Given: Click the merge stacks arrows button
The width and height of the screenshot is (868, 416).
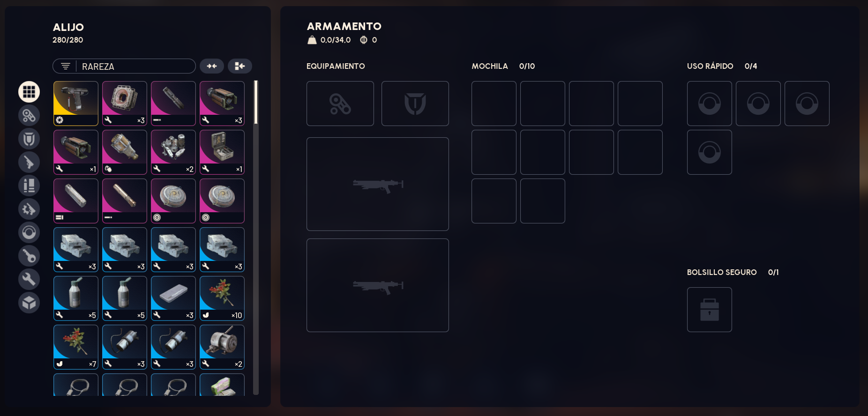Looking at the screenshot, I should 212,66.
